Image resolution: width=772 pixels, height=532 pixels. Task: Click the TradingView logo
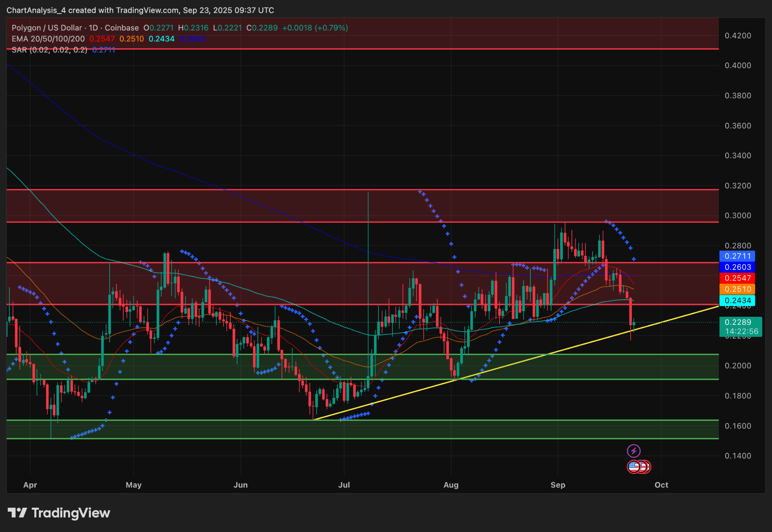(x=58, y=512)
